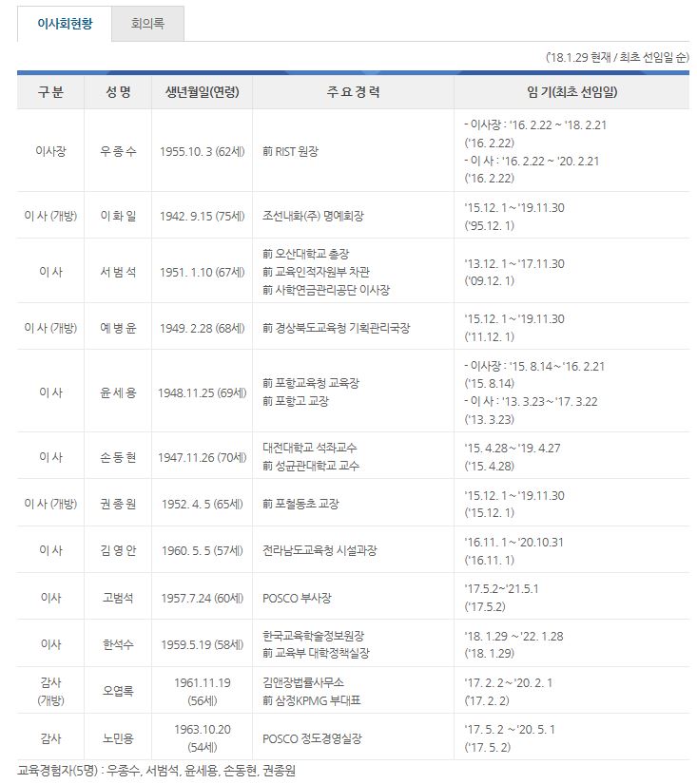This screenshot has height=784, width=697.
Task: Select the name cell 오엽록
Action: (x=119, y=691)
